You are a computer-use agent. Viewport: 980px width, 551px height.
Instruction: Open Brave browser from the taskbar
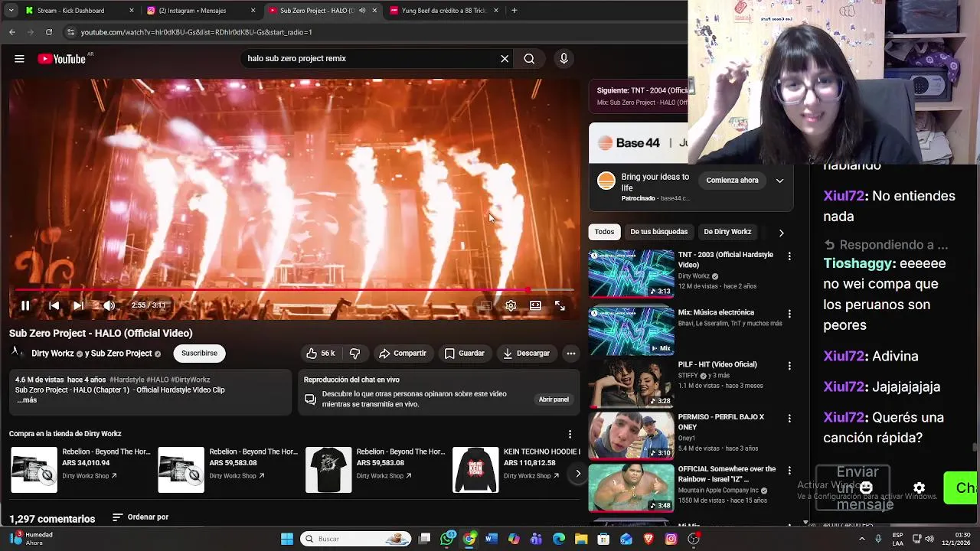point(648,539)
